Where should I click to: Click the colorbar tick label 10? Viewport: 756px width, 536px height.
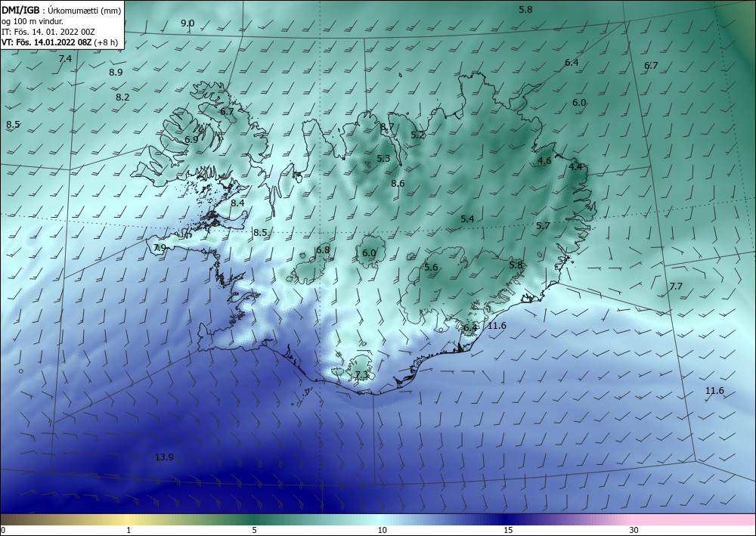(x=383, y=531)
